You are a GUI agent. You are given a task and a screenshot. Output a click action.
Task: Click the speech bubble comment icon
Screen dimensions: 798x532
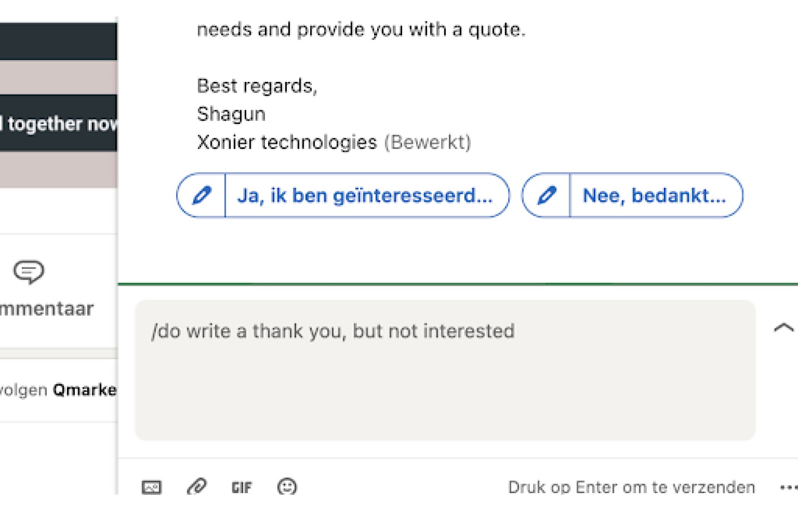pyautogui.click(x=29, y=271)
